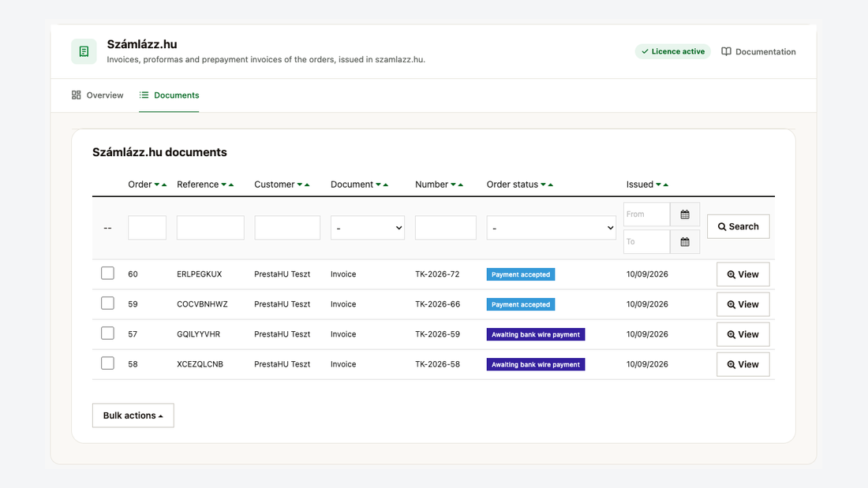The height and width of the screenshot is (488, 868).
Task: Click reference XCEZQLCNB
Action: 200,364
